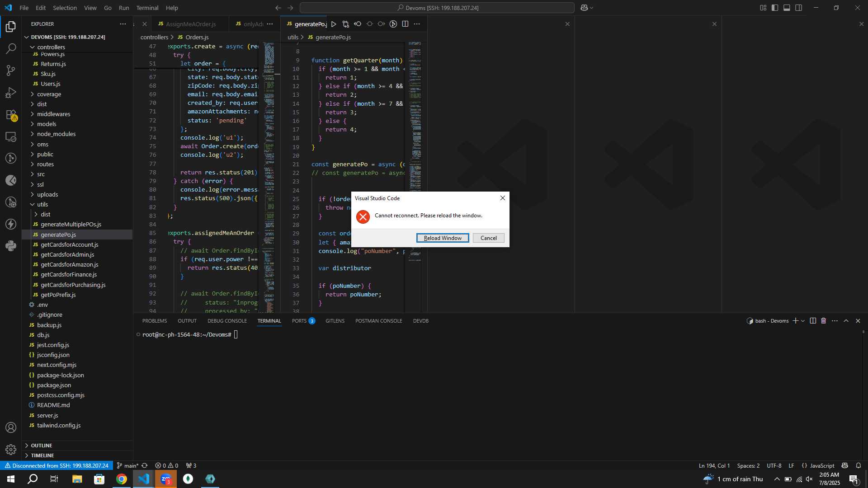
Task: Open the weather widget showing rain Thu
Action: (733, 479)
